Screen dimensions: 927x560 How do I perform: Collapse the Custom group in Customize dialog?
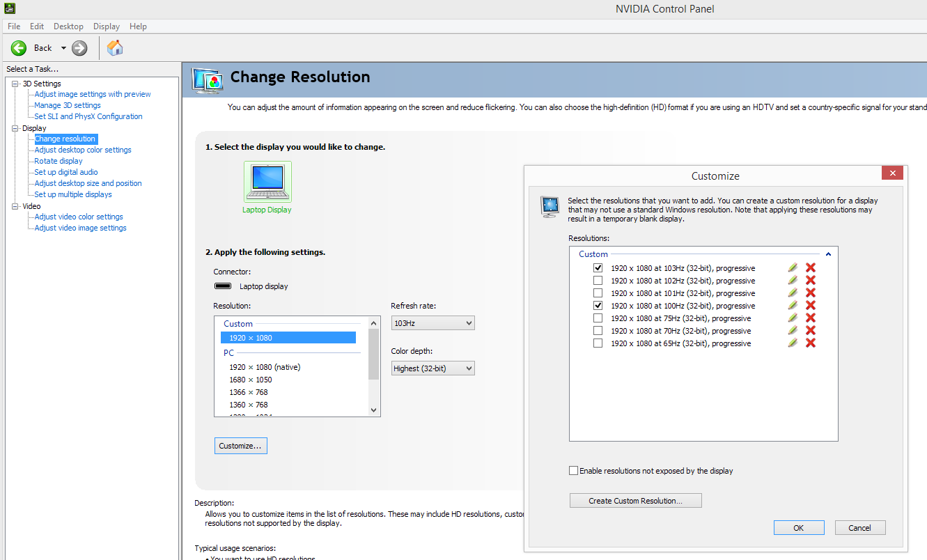point(828,254)
